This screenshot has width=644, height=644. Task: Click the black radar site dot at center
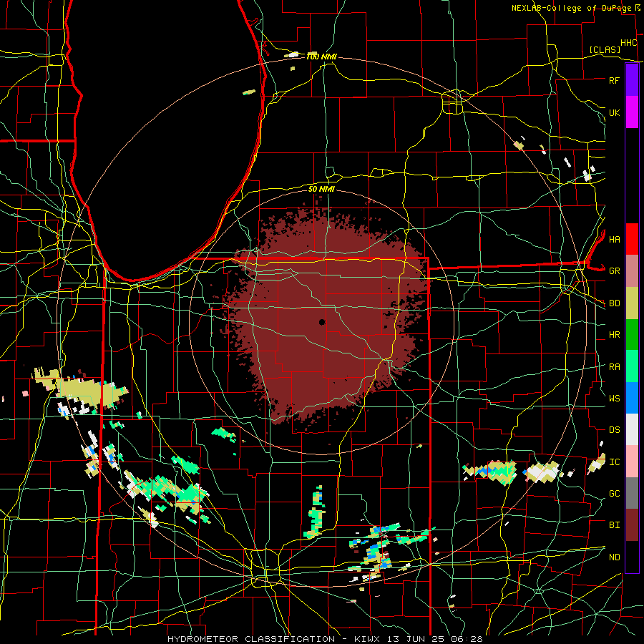322,322
